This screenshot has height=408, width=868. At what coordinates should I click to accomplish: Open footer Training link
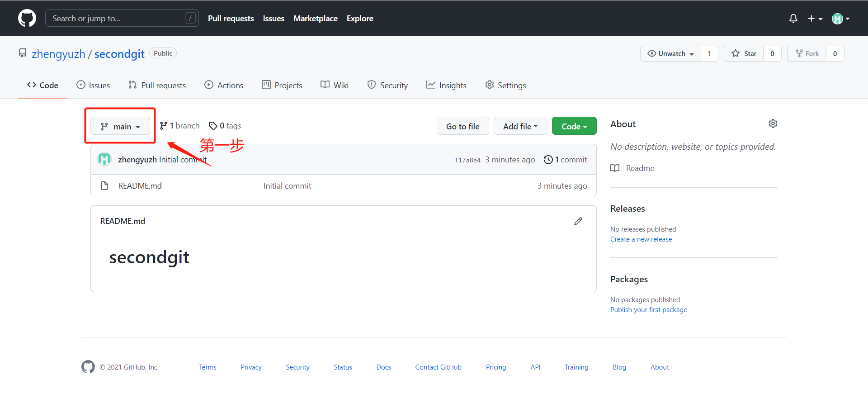pyautogui.click(x=576, y=367)
